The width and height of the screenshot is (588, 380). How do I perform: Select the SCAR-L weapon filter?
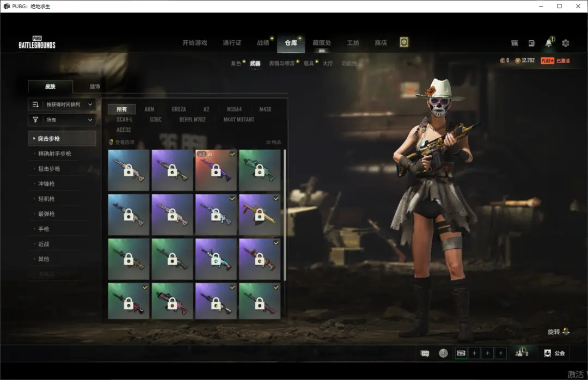coord(124,120)
